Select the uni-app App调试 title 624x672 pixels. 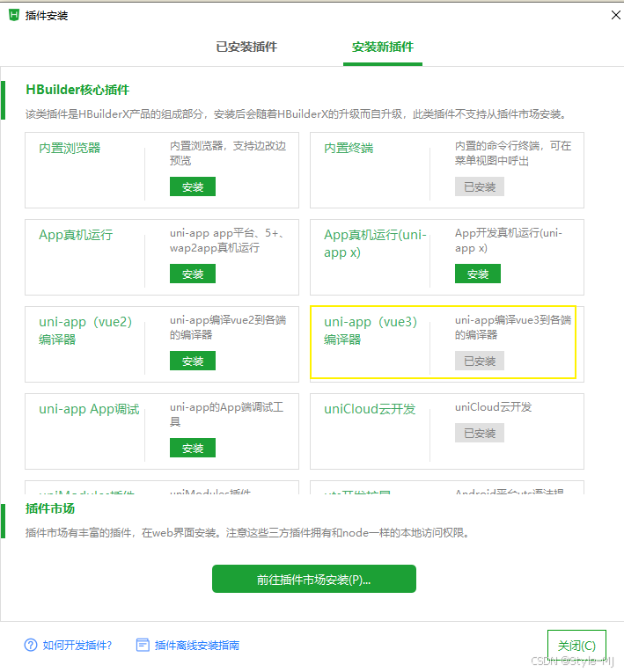click(89, 409)
